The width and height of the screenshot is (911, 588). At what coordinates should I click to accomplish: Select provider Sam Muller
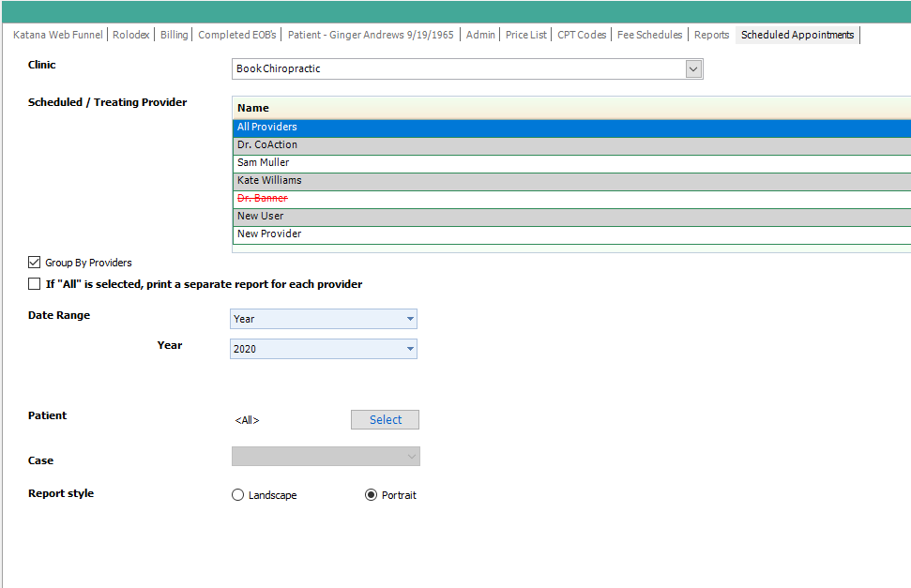[571, 164]
